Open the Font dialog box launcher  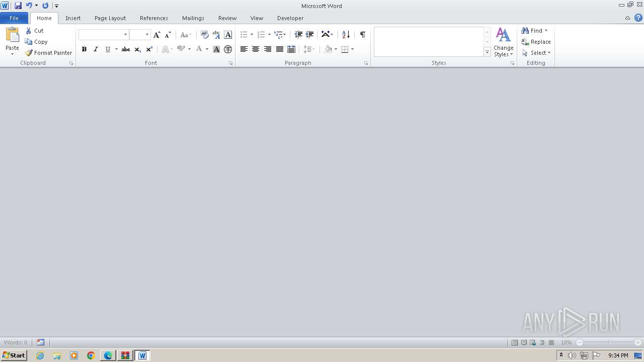[231, 63]
